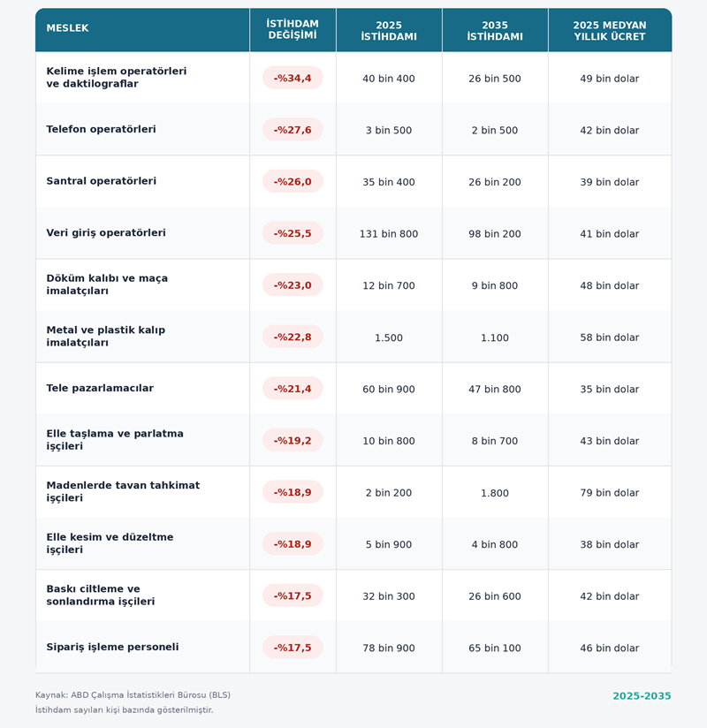Click the -%22,8 change badge
This screenshot has width=707, height=728.
[293, 337]
